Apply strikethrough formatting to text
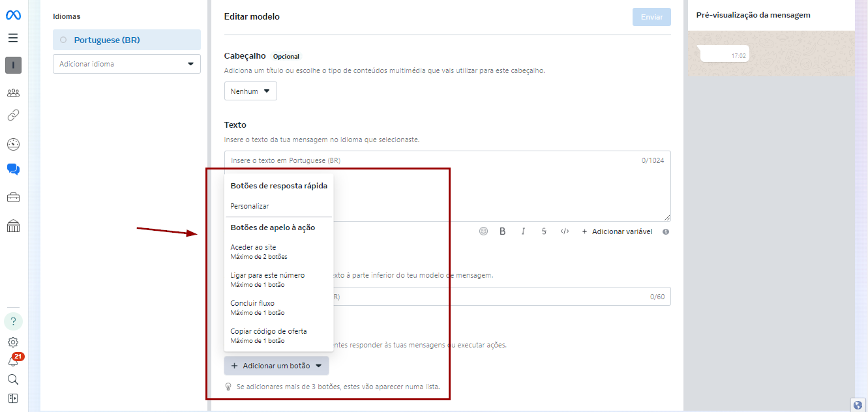868x412 pixels. pos(544,231)
